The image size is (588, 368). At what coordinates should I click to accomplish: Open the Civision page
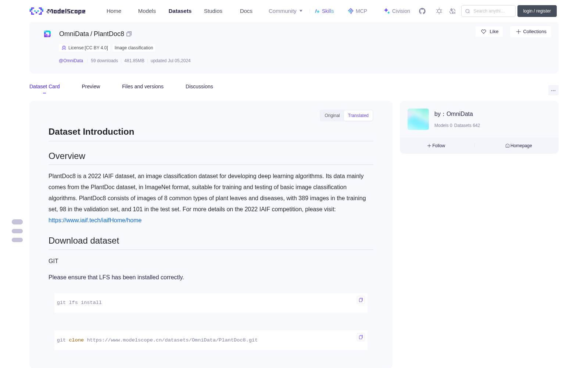[x=397, y=11]
